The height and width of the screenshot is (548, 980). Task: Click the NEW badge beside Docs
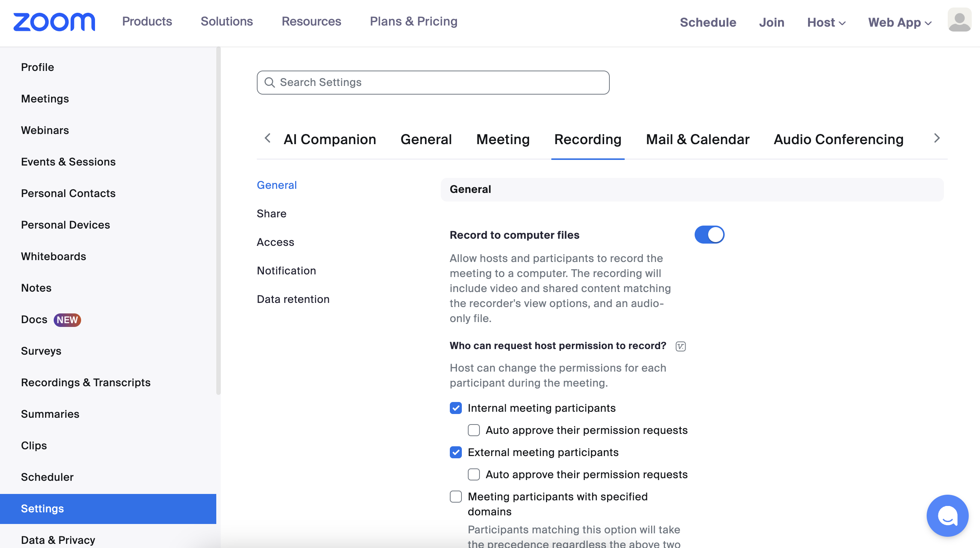point(67,319)
